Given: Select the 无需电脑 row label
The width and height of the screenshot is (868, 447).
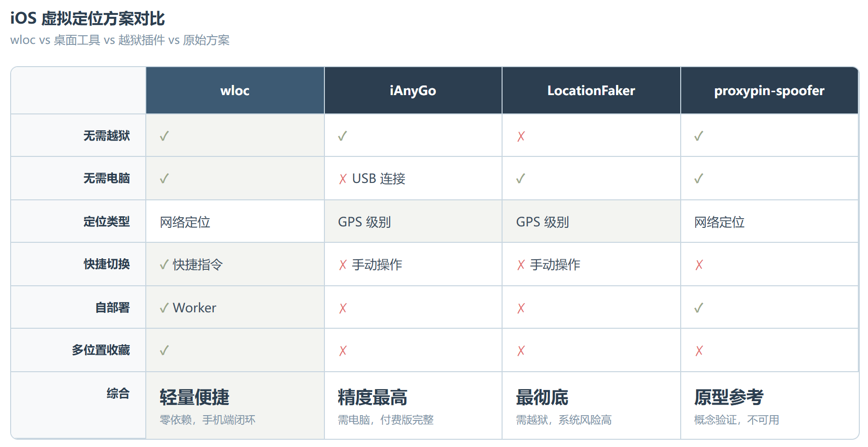Looking at the screenshot, I should [107, 178].
